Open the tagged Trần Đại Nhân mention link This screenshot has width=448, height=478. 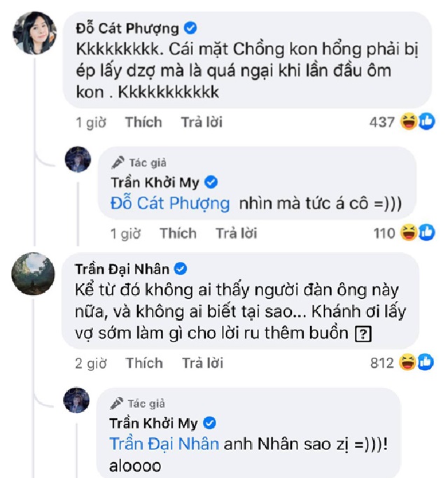(x=164, y=444)
